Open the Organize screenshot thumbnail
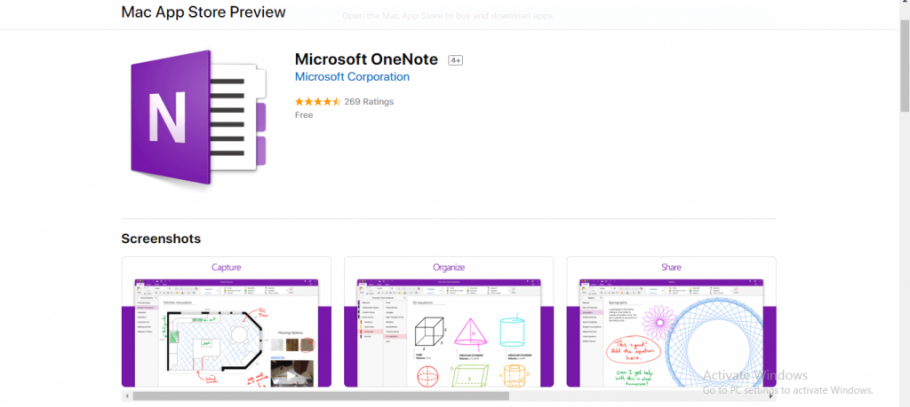The image size is (910, 407). pos(449,322)
